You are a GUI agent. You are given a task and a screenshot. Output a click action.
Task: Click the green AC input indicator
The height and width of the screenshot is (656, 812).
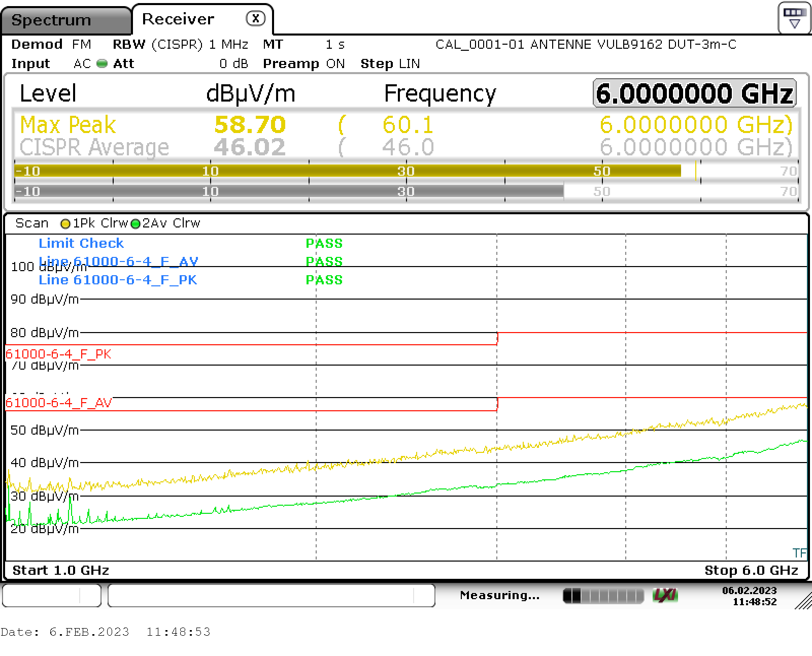(x=102, y=63)
